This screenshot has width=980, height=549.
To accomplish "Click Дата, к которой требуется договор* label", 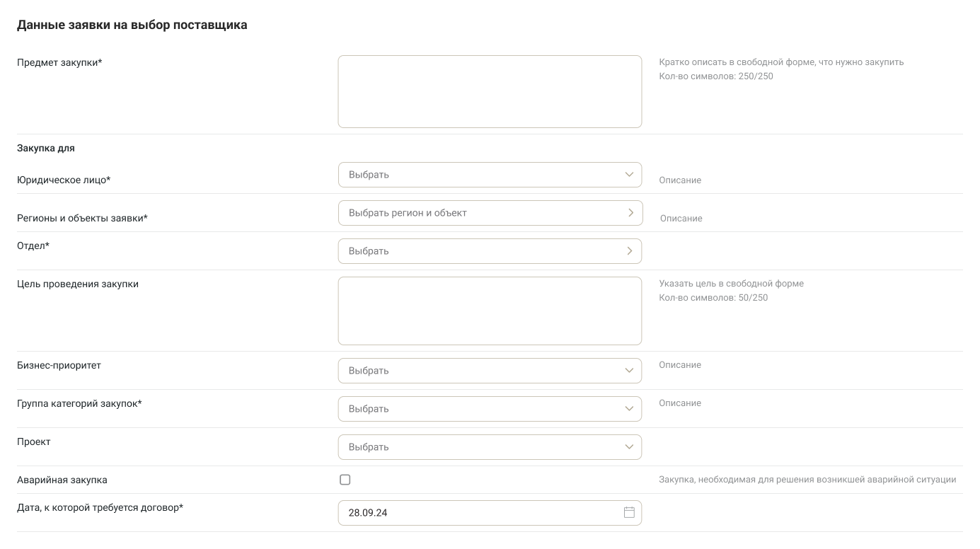I will (100, 507).
